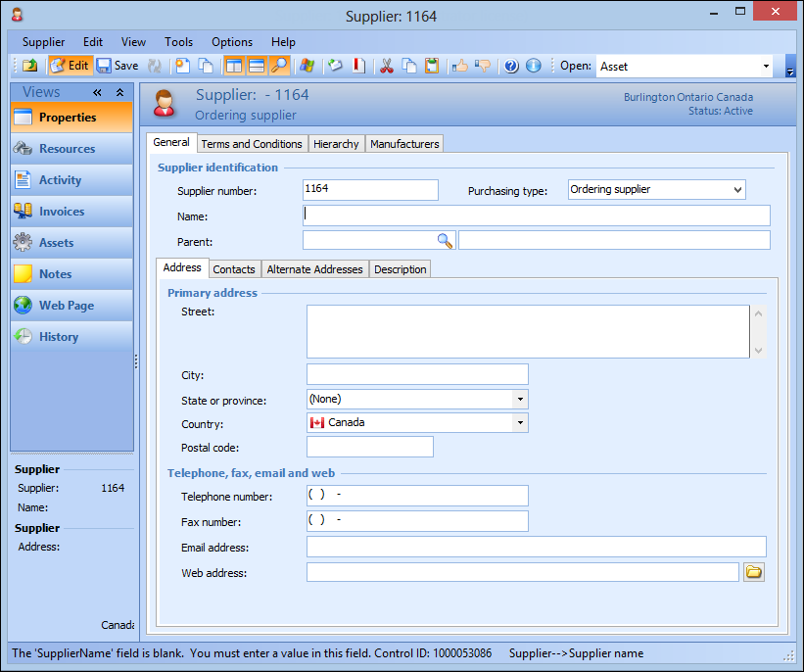Open the Purchasing type dropdown
Image resolution: width=804 pixels, height=672 pixels.
coord(736,190)
